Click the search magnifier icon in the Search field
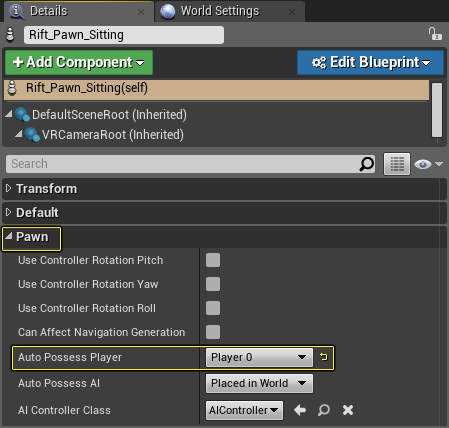Viewport: 449px width, 428px height. point(367,164)
